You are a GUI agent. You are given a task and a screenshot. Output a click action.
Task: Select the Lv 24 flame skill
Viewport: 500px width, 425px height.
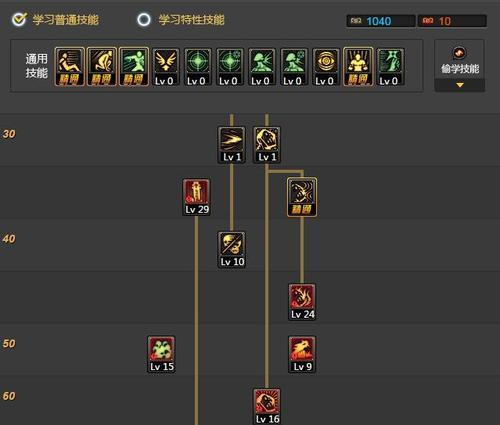point(302,302)
